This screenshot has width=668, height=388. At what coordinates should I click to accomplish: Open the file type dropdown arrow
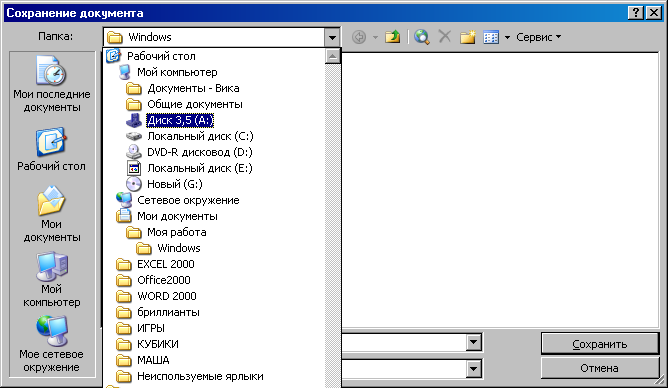click(x=474, y=369)
